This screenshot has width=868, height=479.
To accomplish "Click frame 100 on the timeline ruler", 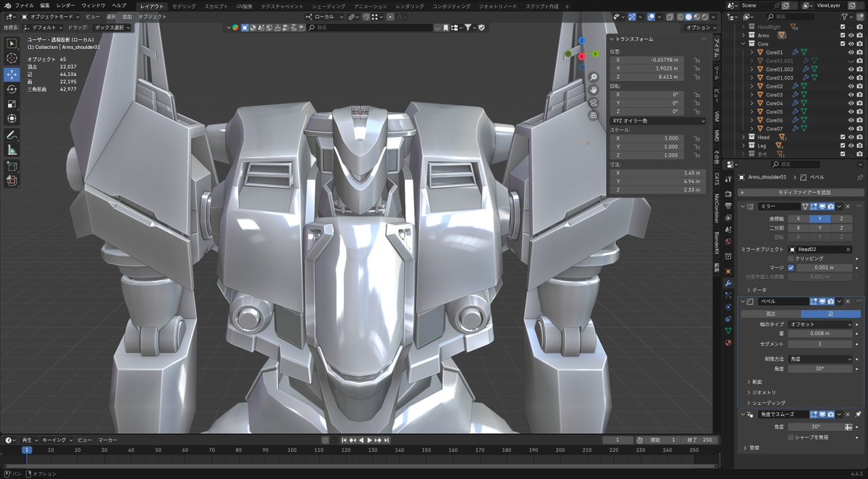I will (292, 450).
